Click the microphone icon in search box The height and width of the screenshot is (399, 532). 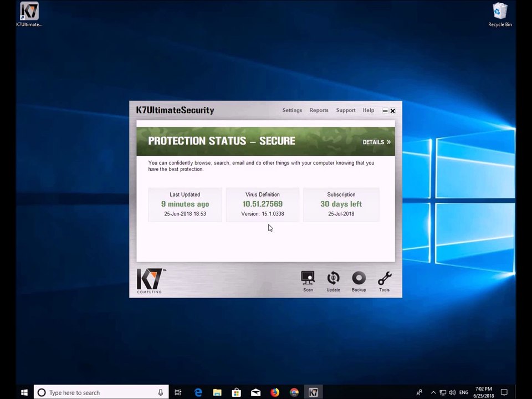pyautogui.click(x=161, y=392)
